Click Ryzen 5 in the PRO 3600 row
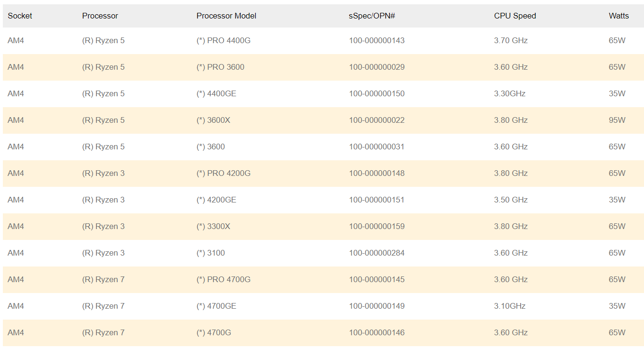The image size is (644, 349). point(103,67)
